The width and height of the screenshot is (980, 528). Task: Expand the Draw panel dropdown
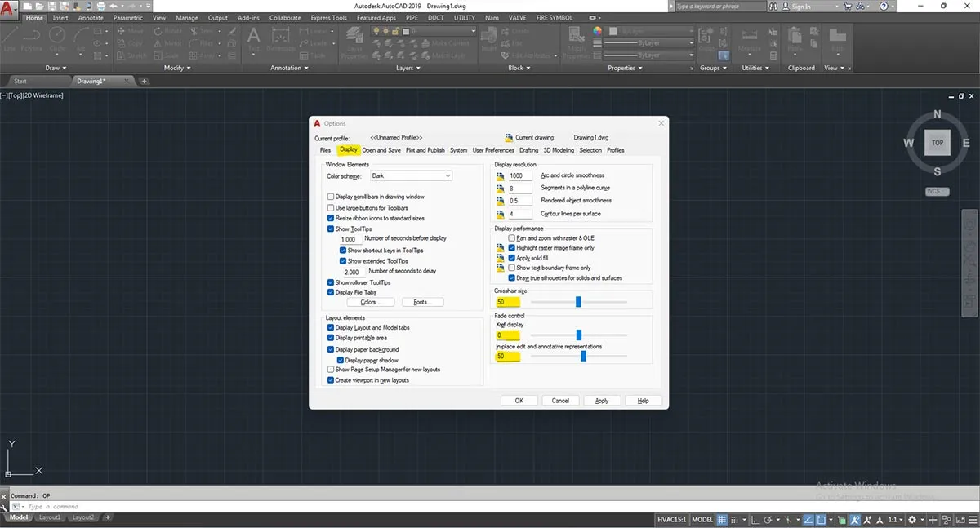pyautogui.click(x=63, y=69)
